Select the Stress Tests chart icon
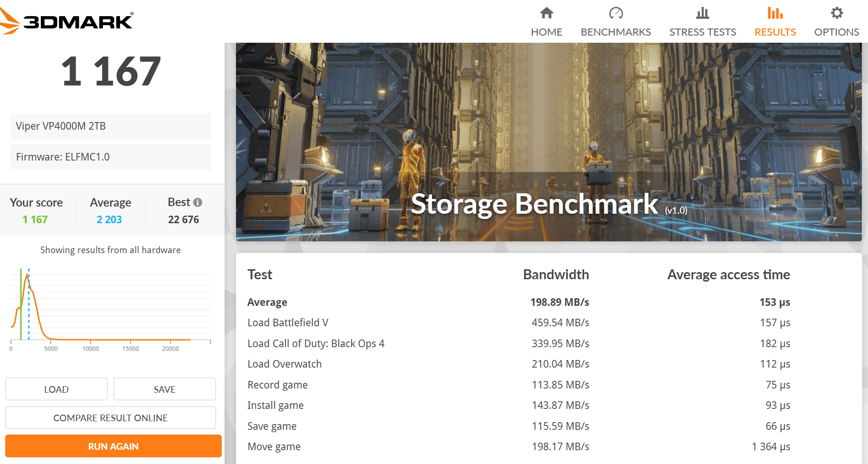Viewport: 868px width, 464px height. [702, 13]
